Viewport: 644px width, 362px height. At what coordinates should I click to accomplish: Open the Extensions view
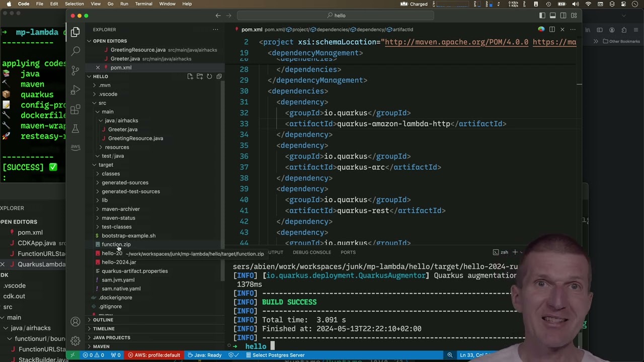pyautogui.click(x=75, y=110)
